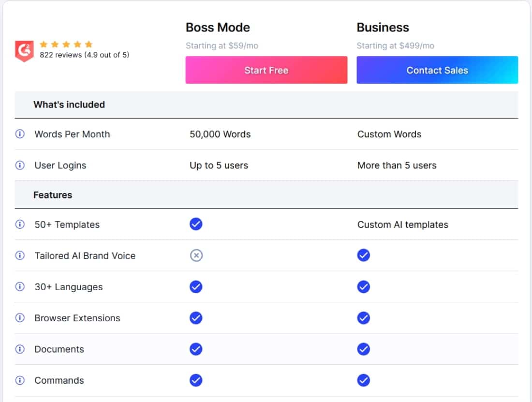Viewport: 532px width, 402px height.
Task: Open the 822 reviews rating text
Action: pos(85,55)
